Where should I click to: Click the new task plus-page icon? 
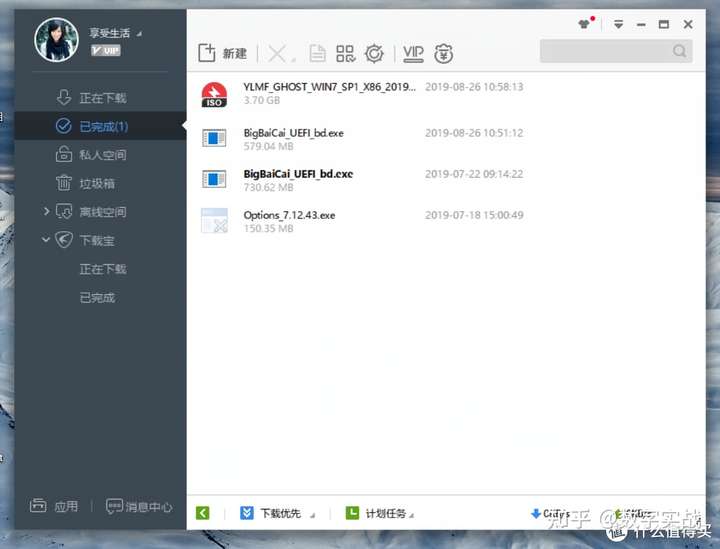point(207,53)
